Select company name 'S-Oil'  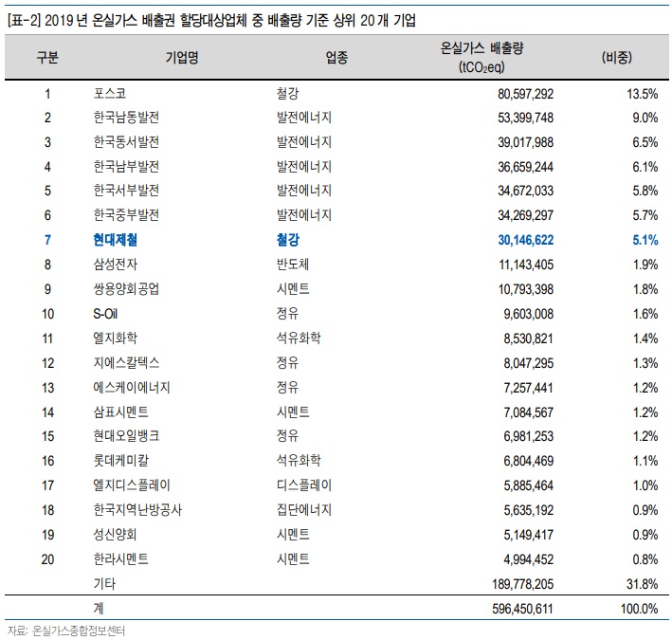pos(105,314)
